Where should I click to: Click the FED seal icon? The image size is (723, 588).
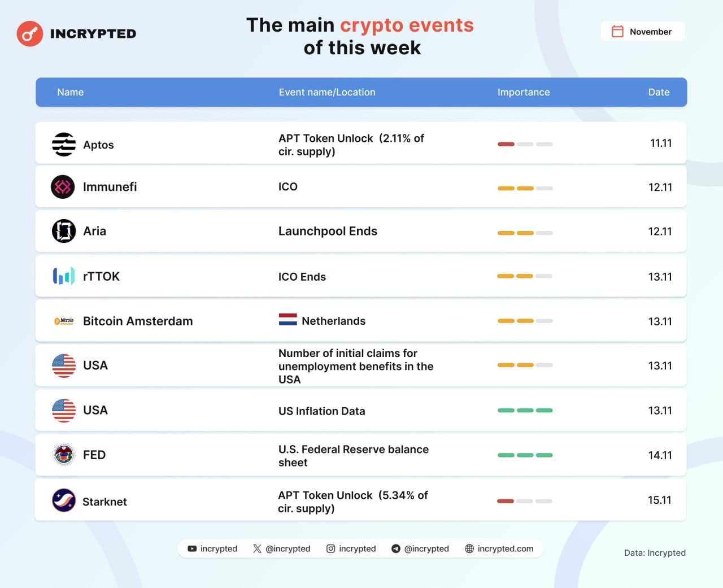pos(64,455)
